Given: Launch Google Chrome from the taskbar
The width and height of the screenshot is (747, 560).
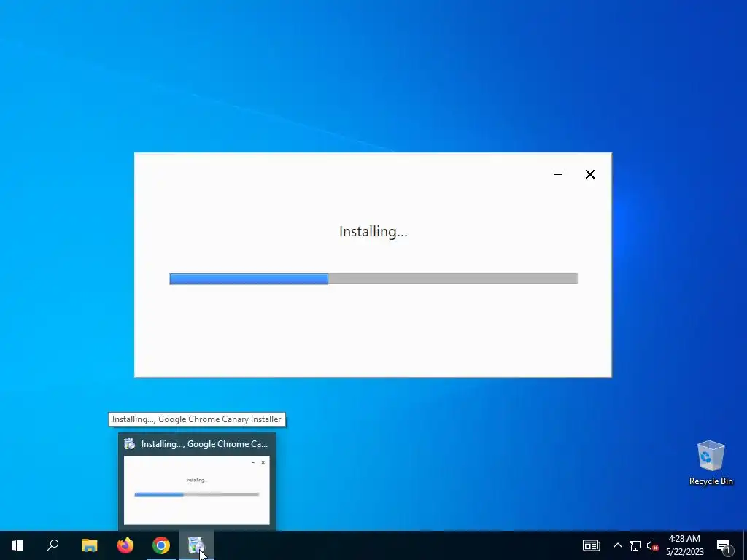Looking at the screenshot, I should tap(161, 545).
